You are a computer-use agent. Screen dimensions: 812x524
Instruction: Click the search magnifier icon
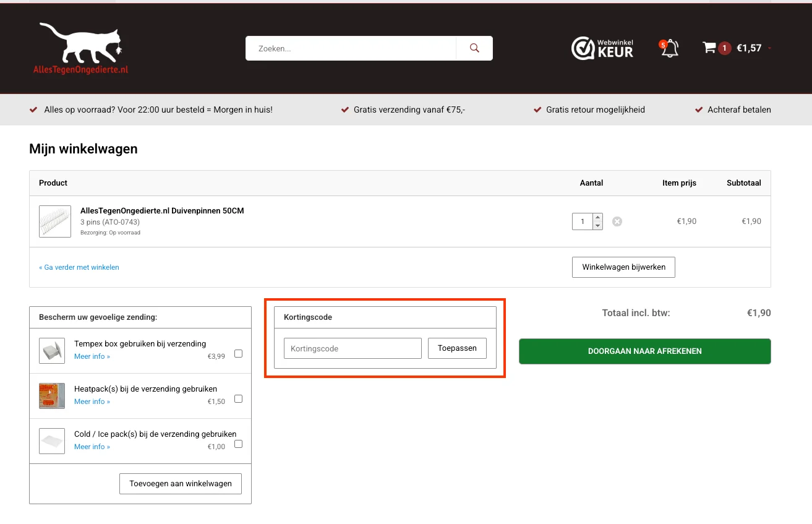click(474, 48)
